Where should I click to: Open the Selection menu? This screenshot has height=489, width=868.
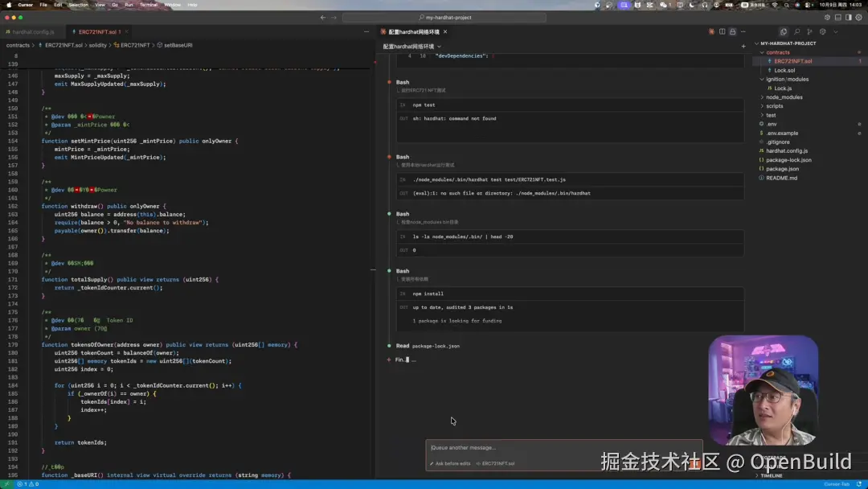click(78, 5)
